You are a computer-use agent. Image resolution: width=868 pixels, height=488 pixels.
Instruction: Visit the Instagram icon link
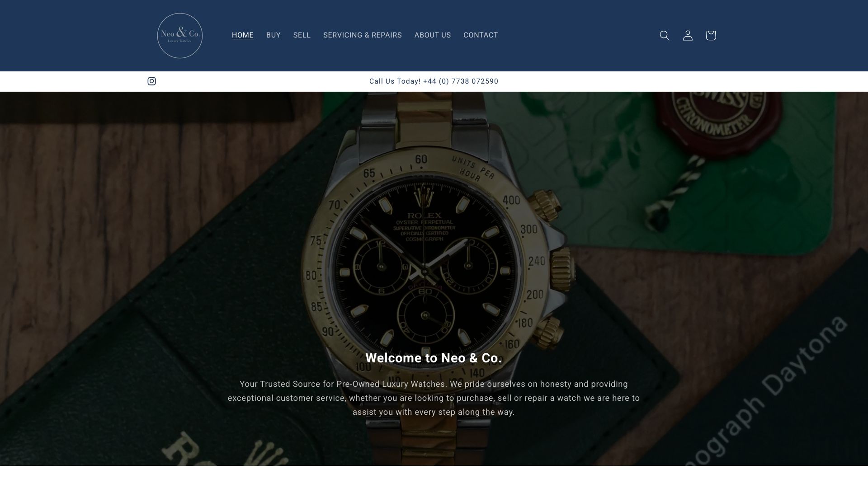tap(152, 81)
